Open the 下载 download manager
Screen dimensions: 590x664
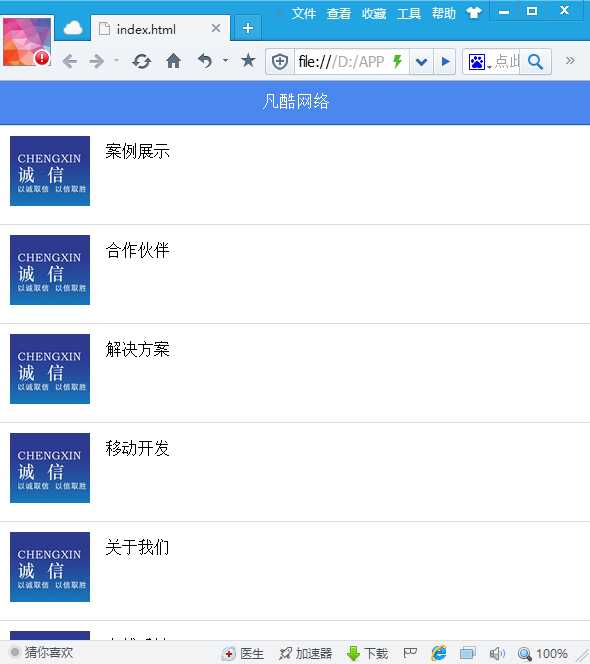coord(367,653)
